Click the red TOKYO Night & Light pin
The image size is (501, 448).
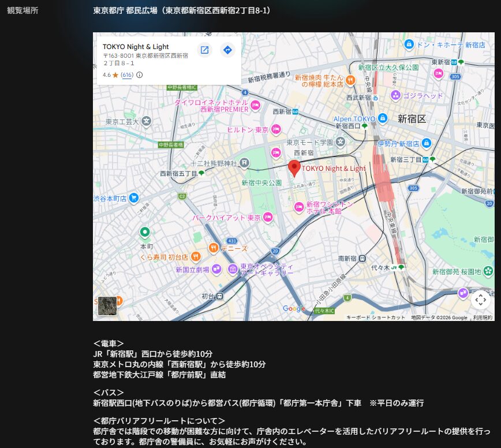294,168
